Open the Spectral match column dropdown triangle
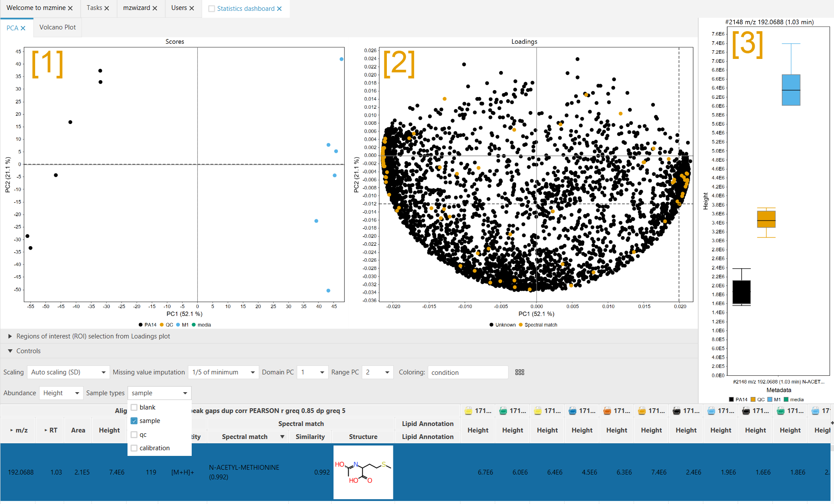Screen dimensions: 834x504 pyautogui.click(x=282, y=437)
